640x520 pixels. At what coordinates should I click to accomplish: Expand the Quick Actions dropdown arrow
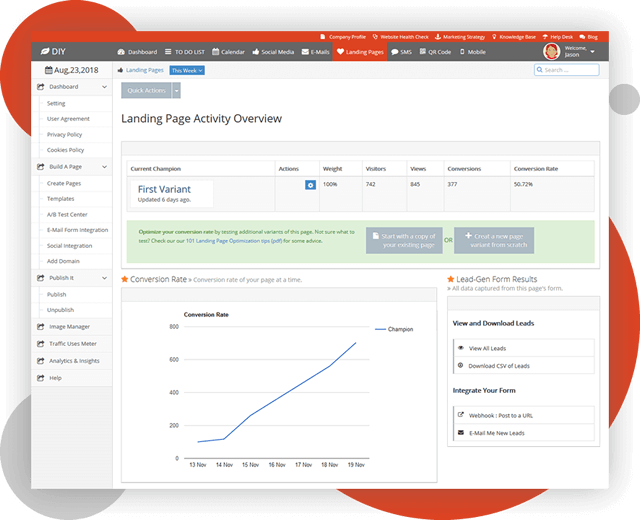click(177, 91)
